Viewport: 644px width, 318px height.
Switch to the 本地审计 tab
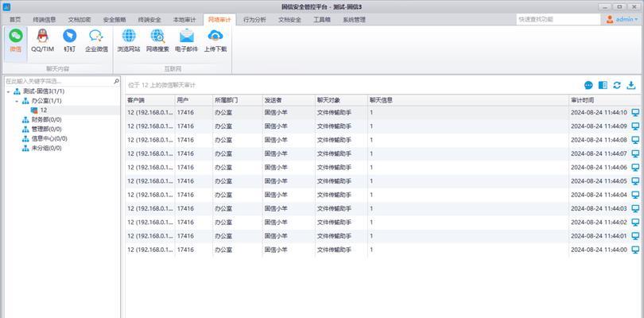pos(184,19)
